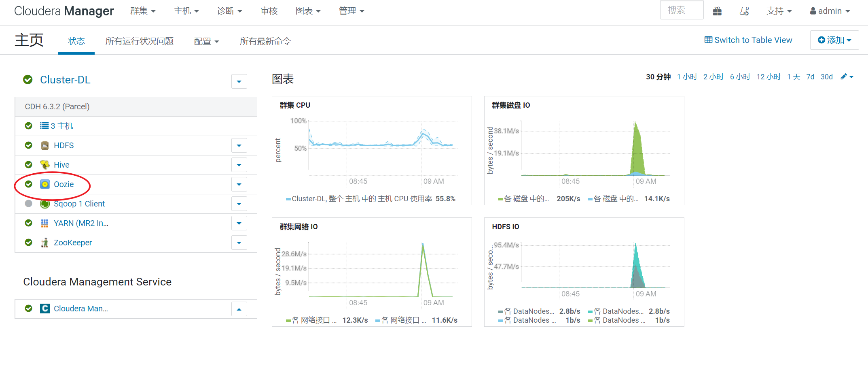Click the Cluster-DL green health status icon
Screen dimensions: 868x381
(28, 79)
